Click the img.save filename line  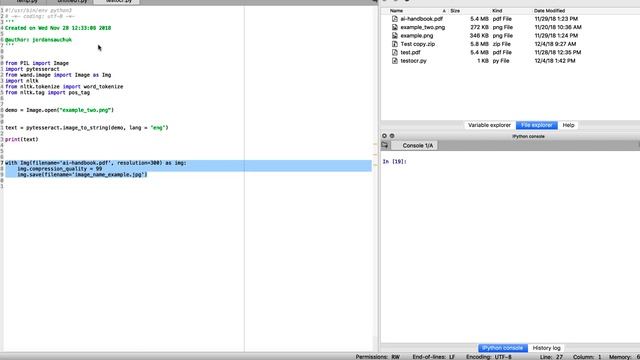(x=82, y=175)
